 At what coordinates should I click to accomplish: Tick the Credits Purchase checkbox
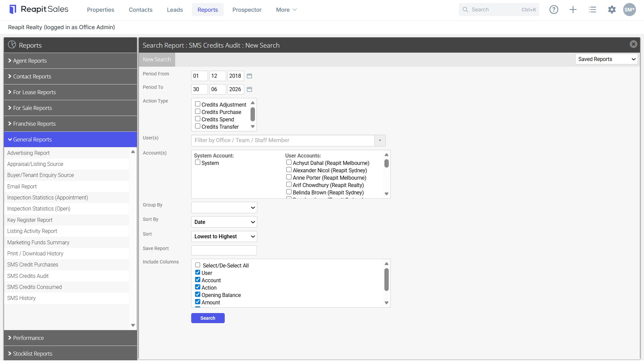(x=198, y=112)
